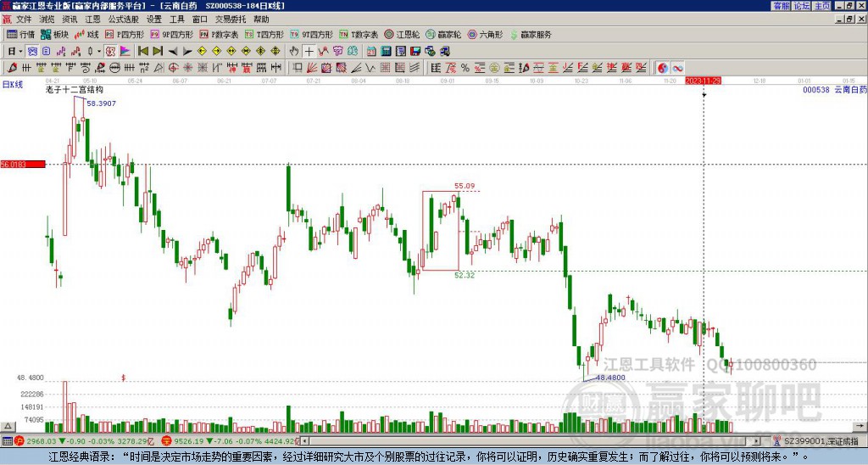
Task: Click the red target circle icon
Action: coord(173,68)
